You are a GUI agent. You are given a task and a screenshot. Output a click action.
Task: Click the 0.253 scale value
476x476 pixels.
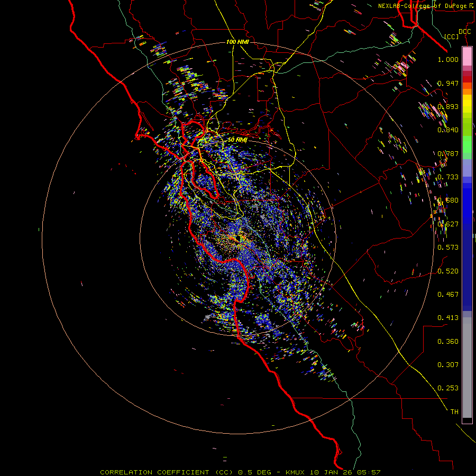pos(448,388)
